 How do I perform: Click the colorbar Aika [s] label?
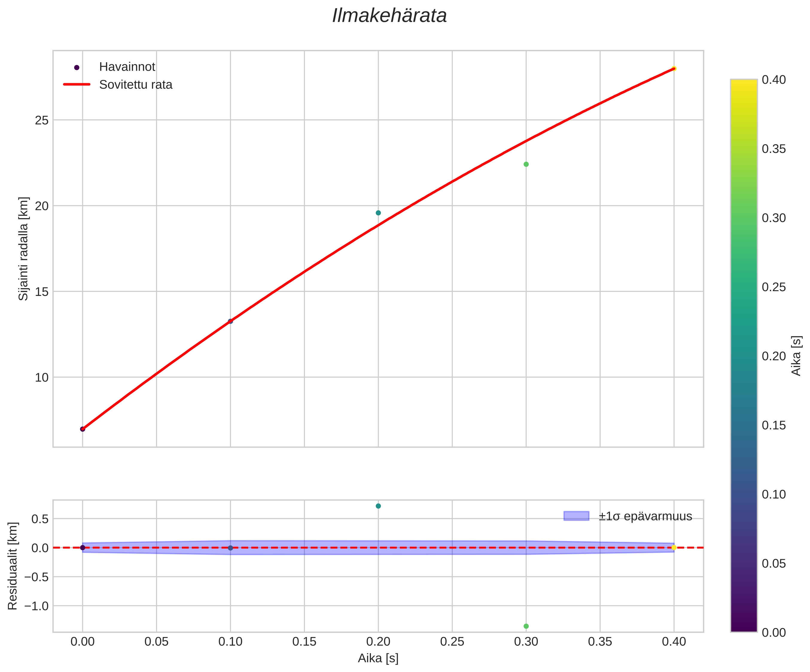pos(796,356)
